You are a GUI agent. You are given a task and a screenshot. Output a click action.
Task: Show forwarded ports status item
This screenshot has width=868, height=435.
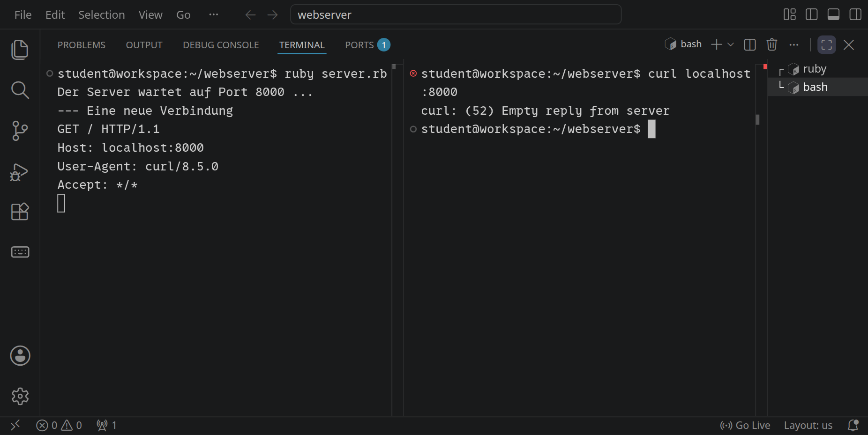point(106,425)
